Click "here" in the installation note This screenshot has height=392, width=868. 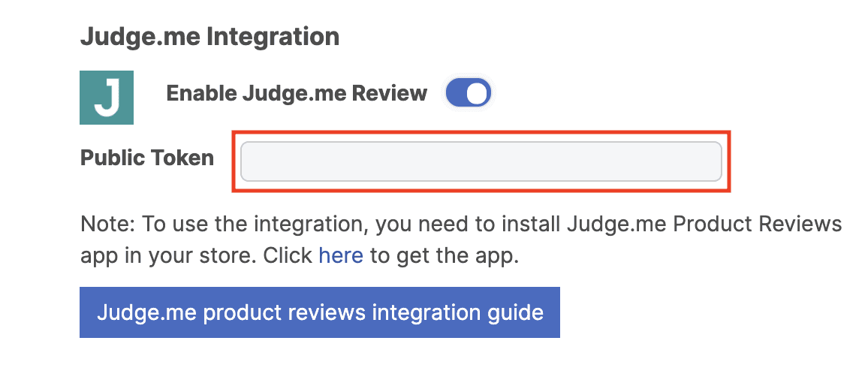341,255
